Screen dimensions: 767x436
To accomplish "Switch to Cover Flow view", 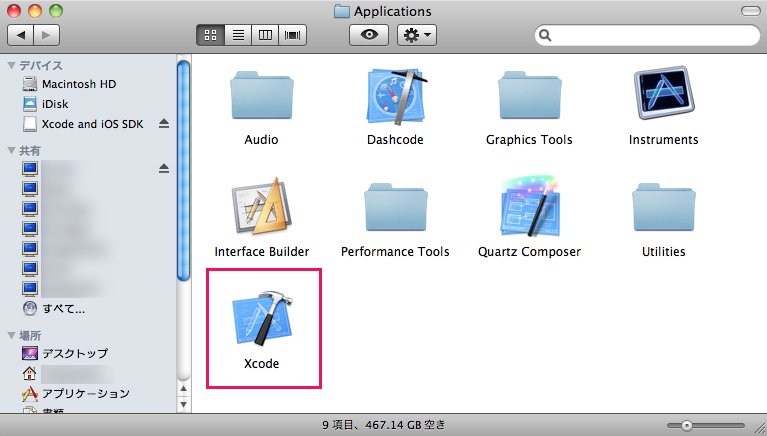I will tap(293, 35).
